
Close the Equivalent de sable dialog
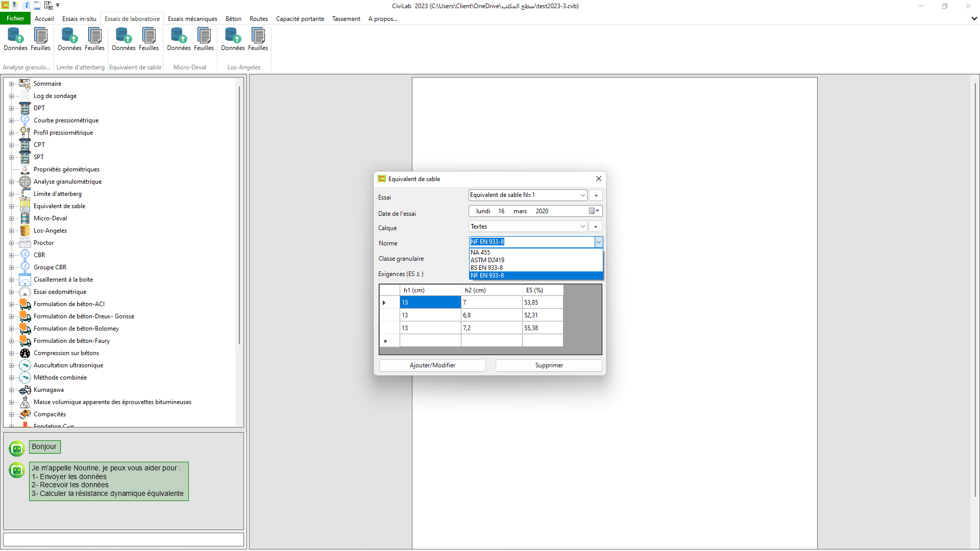599,179
